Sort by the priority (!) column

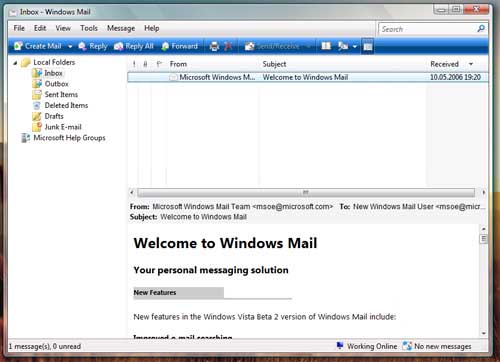coord(134,64)
